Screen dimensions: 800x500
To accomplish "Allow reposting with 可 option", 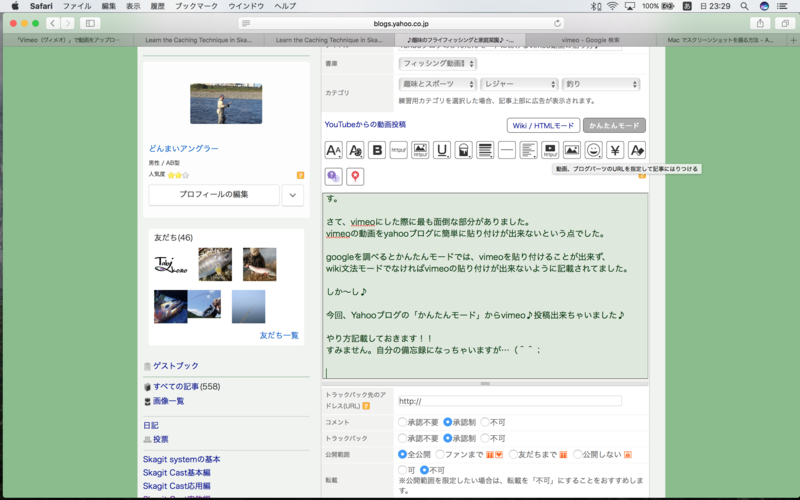I will (x=403, y=470).
